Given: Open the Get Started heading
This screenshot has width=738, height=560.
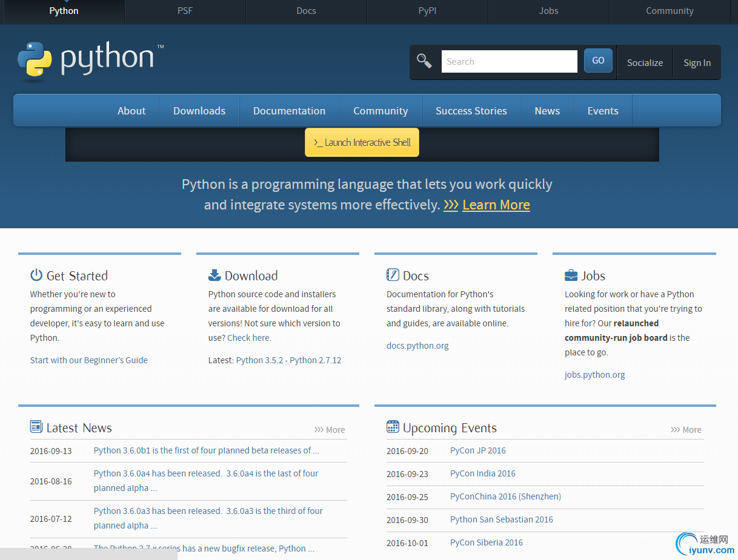Looking at the screenshot, I should click(x=77, y=275).
